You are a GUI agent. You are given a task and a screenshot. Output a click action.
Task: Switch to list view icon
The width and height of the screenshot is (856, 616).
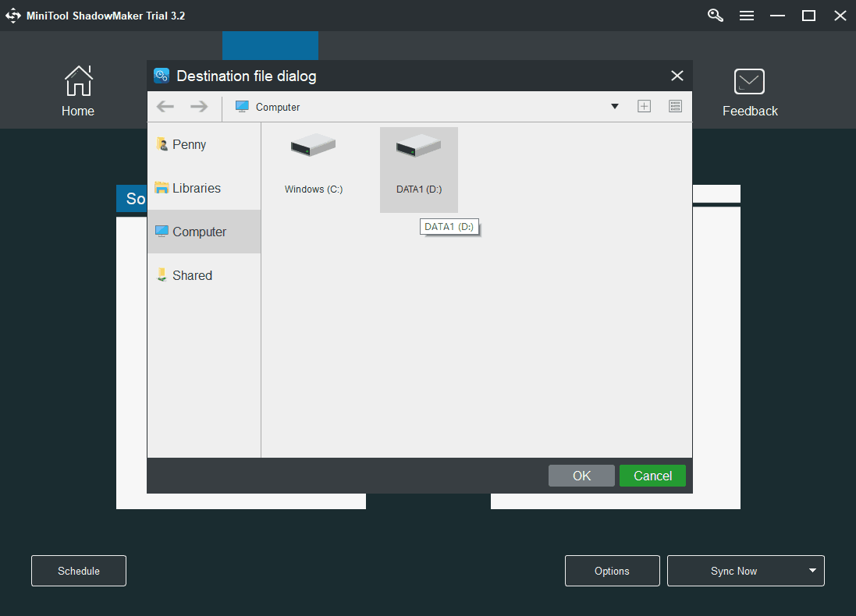(675, 106)
